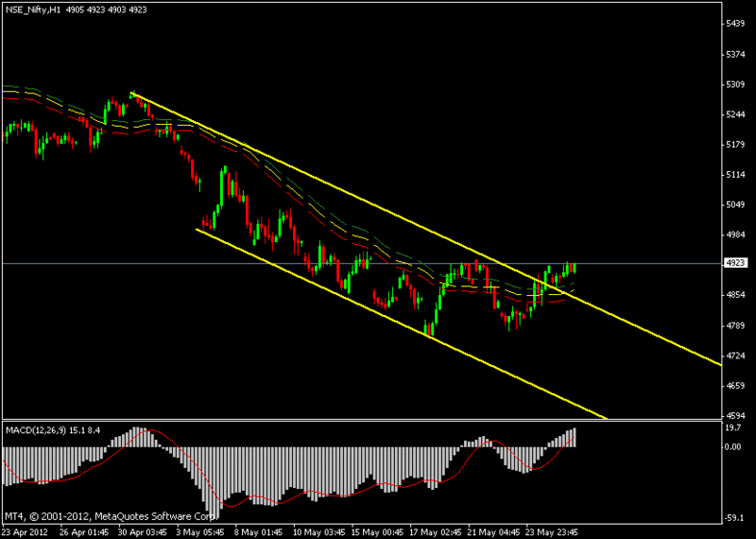
Task: Click price axis value 4854
Action: pyautogui.click(x=735, y=295)
